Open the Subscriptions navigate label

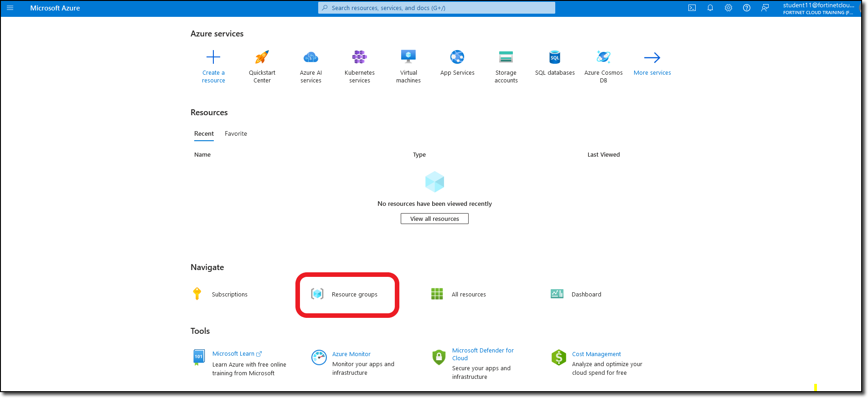[x=230, y=295]
